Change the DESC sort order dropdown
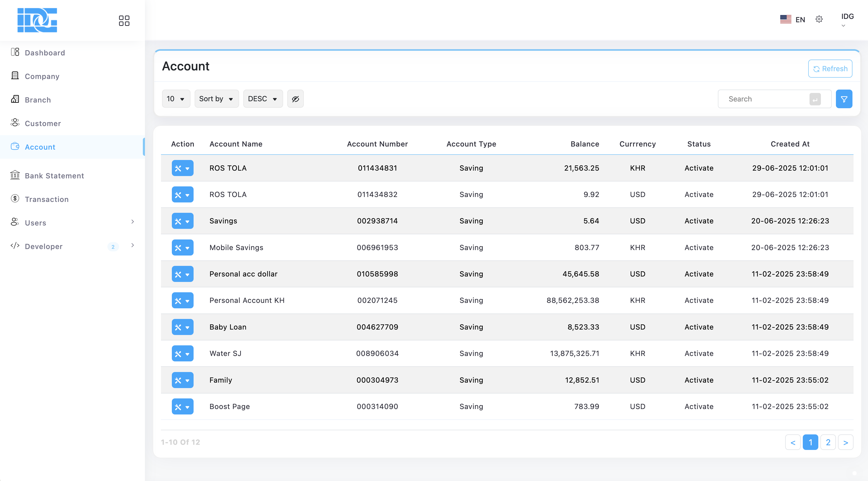This screenshot has width=868, height=481. pos(263,99)
